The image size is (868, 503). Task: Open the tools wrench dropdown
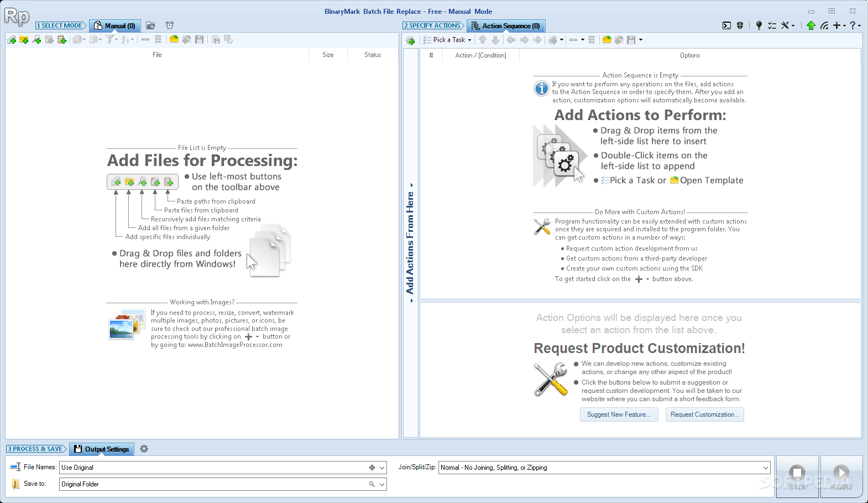787,25
